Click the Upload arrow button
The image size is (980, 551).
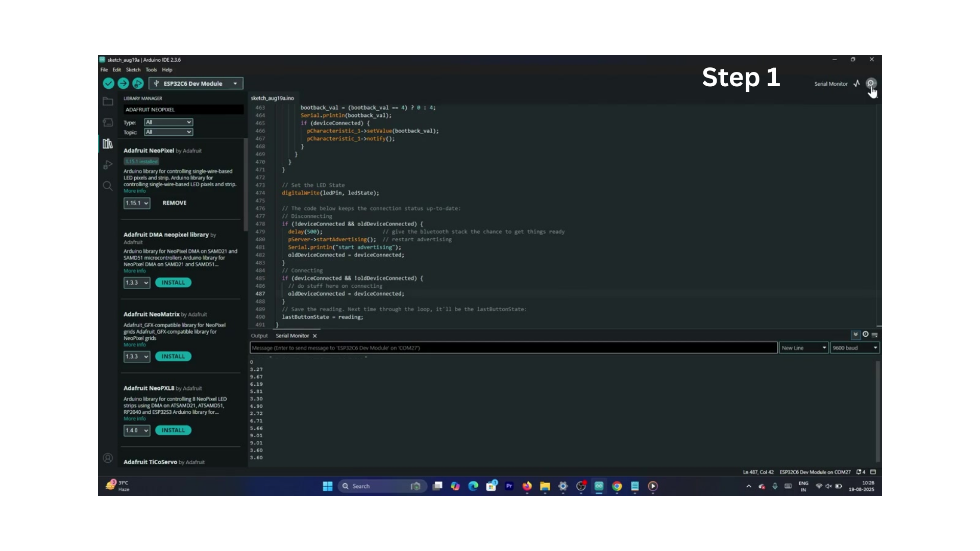(x=123, y=83)
